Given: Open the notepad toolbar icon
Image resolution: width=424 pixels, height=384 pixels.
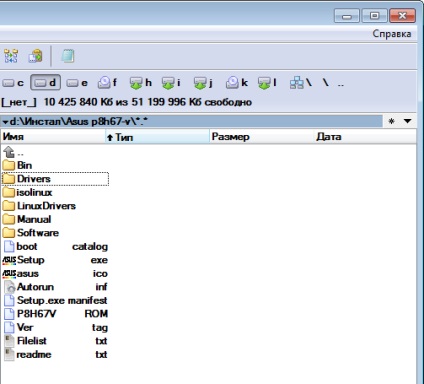Looking at the screenshot, I should 68,56.
